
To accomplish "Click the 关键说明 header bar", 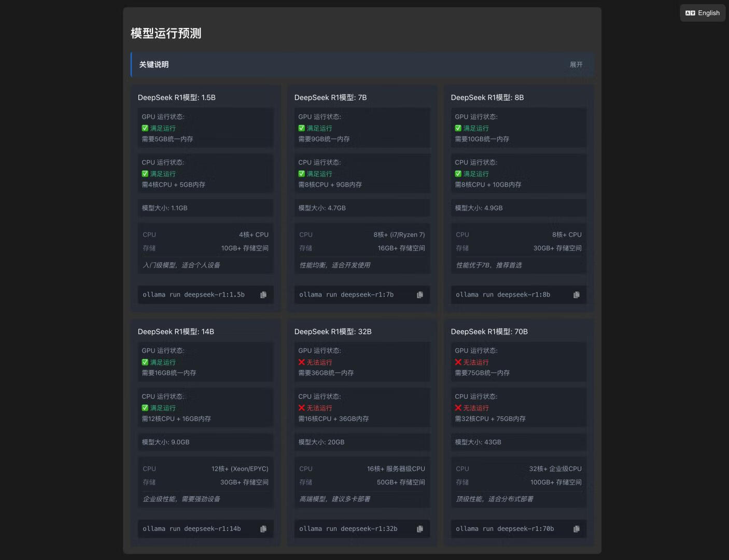I will (x=153, y=64).
